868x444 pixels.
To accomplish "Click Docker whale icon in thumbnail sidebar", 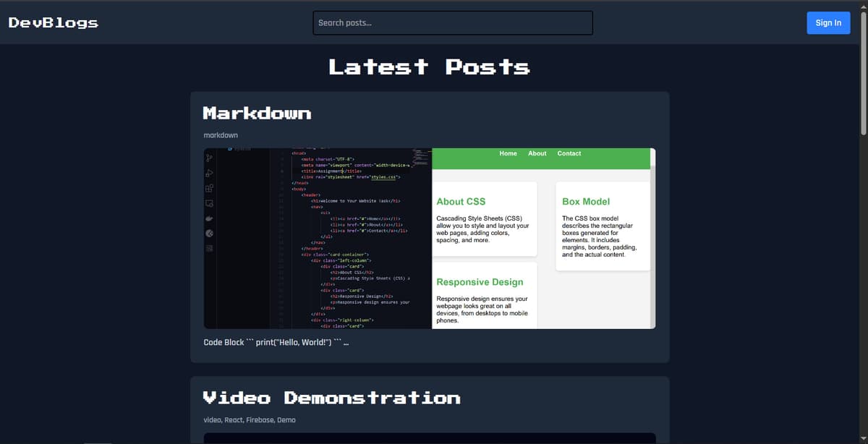I will pos(209,218).
